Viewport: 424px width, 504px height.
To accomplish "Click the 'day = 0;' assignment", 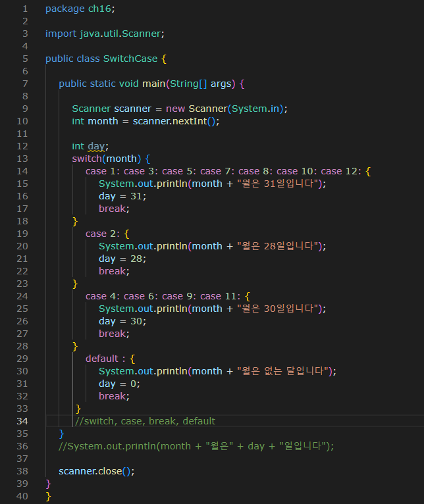I will click(119, 384).
